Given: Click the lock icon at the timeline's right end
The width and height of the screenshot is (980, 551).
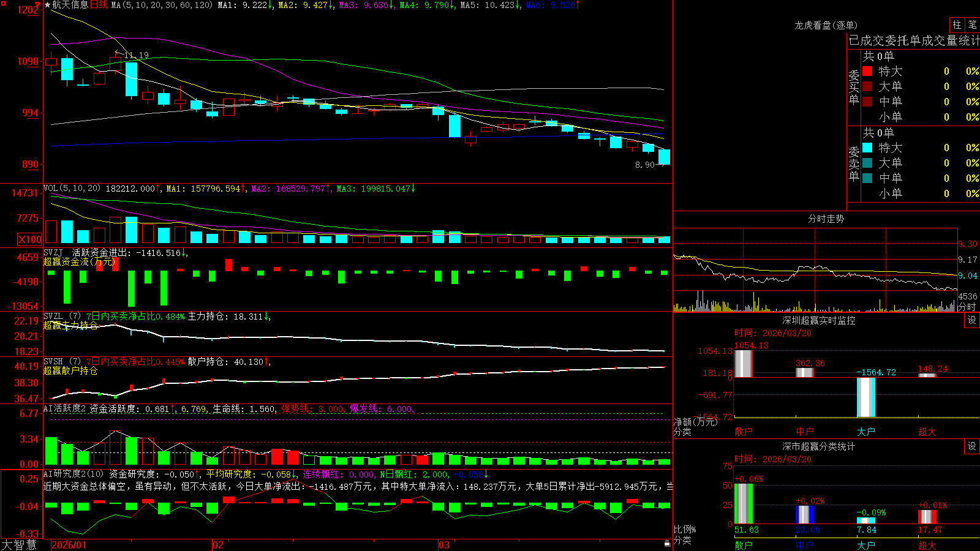Looking at the screenshot, I should (668, 544).
